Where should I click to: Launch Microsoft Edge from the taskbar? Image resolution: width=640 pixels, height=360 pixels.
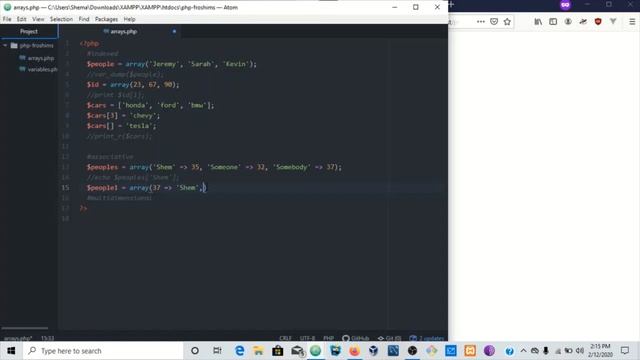(239, 351)
